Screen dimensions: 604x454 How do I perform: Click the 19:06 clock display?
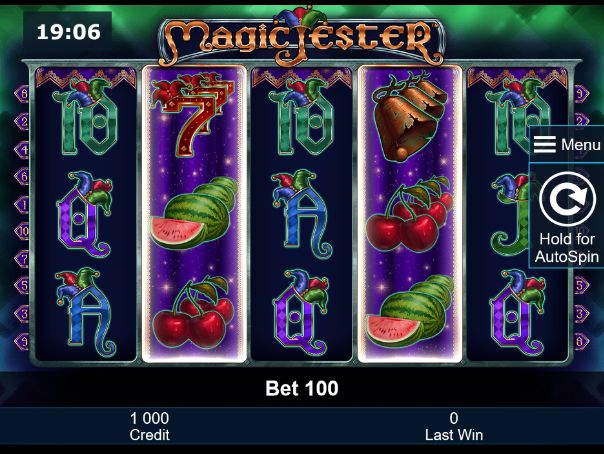click(x=68, y=32)
